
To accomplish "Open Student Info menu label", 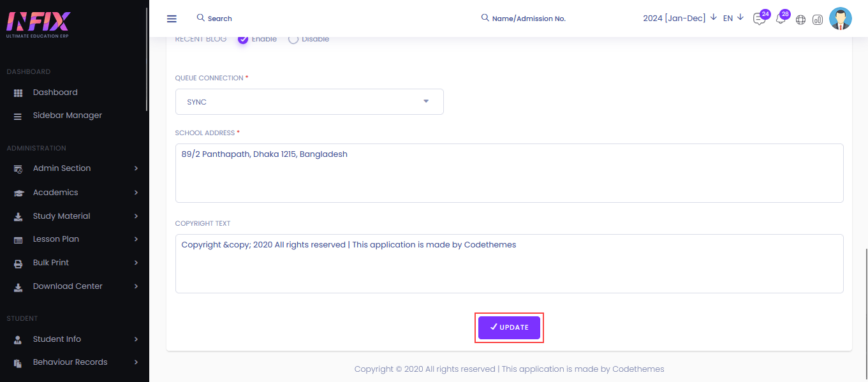I will pyautogui.click(x=57, y=339).
